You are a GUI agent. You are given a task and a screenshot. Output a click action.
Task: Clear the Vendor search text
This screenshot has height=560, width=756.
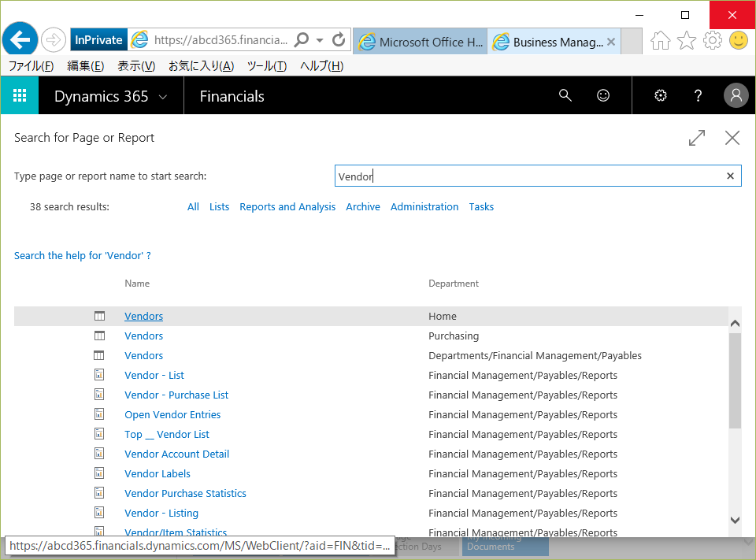coord(730,176)
